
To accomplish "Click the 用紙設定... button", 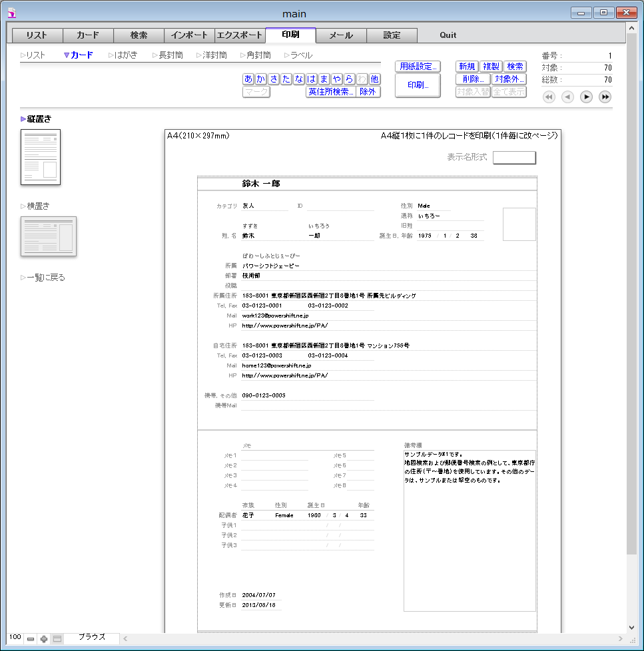I will tap(418, 67).
